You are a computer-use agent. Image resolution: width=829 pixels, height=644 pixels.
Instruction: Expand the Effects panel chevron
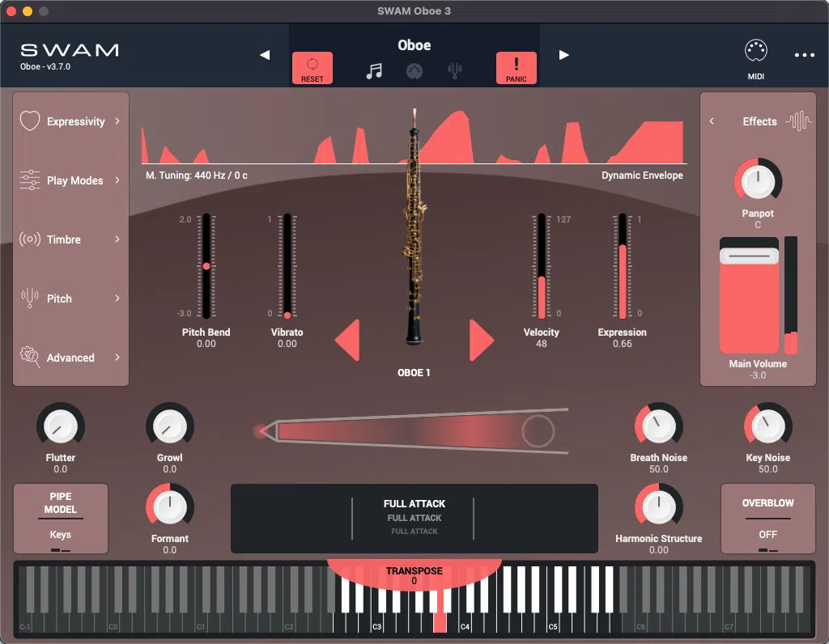[x=712, y=121]
